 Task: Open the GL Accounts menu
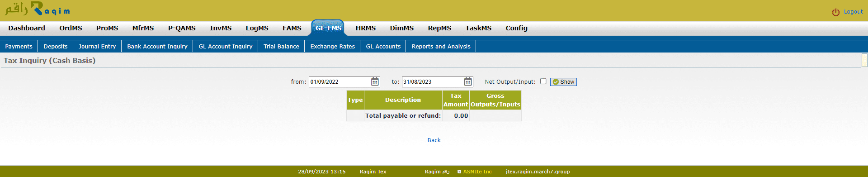pyautogui.click(x=383, y=46)
